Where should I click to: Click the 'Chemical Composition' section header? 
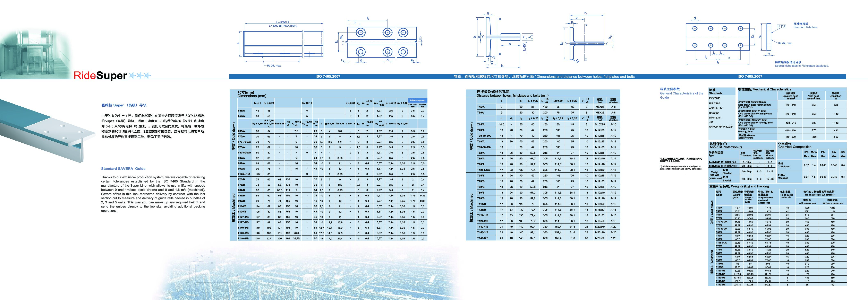pos(794,147)
